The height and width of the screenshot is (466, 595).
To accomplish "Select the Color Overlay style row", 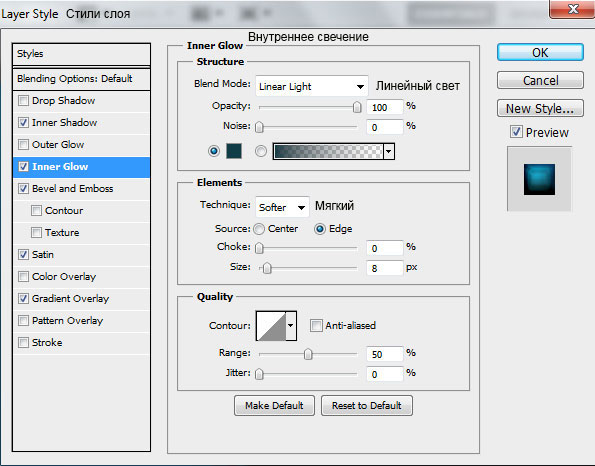I will click(x=81, y=277).
